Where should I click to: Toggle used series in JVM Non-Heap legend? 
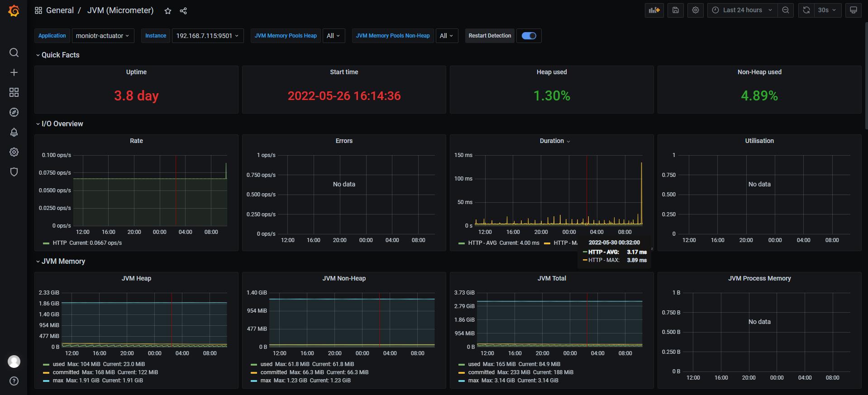(267, 364)
